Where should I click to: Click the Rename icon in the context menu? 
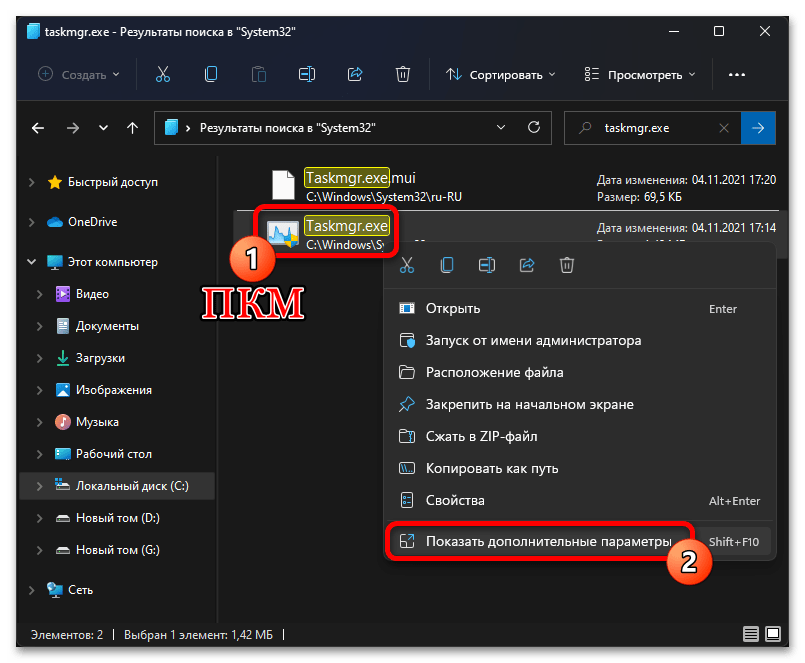click(487, 265)
